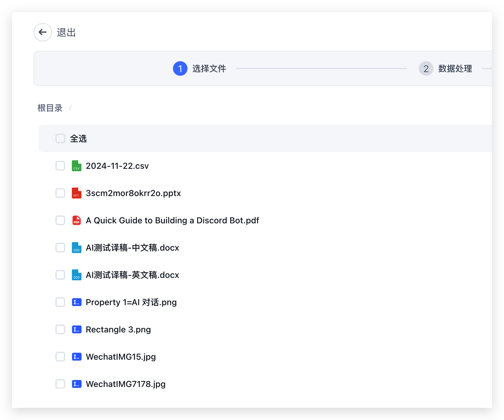Select the checkbox beside Property 1=AI 对话.png
The width and height of the screenshot is (504, 420).
click(60, 302)
